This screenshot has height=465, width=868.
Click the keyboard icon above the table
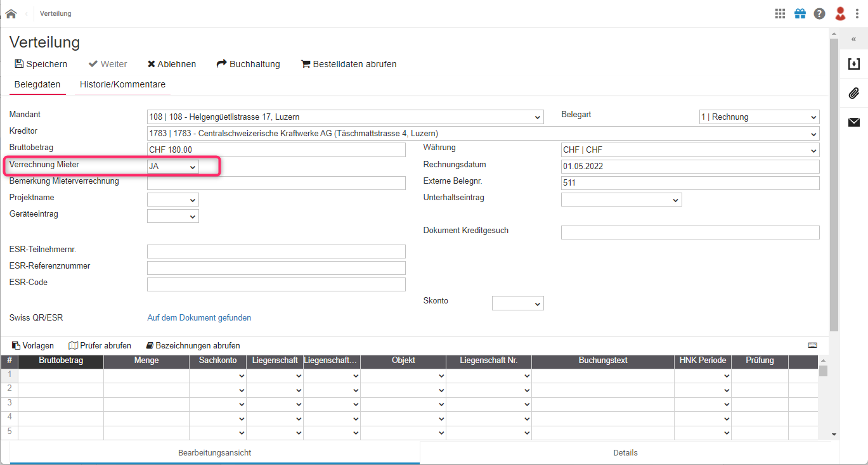(812, 345)
